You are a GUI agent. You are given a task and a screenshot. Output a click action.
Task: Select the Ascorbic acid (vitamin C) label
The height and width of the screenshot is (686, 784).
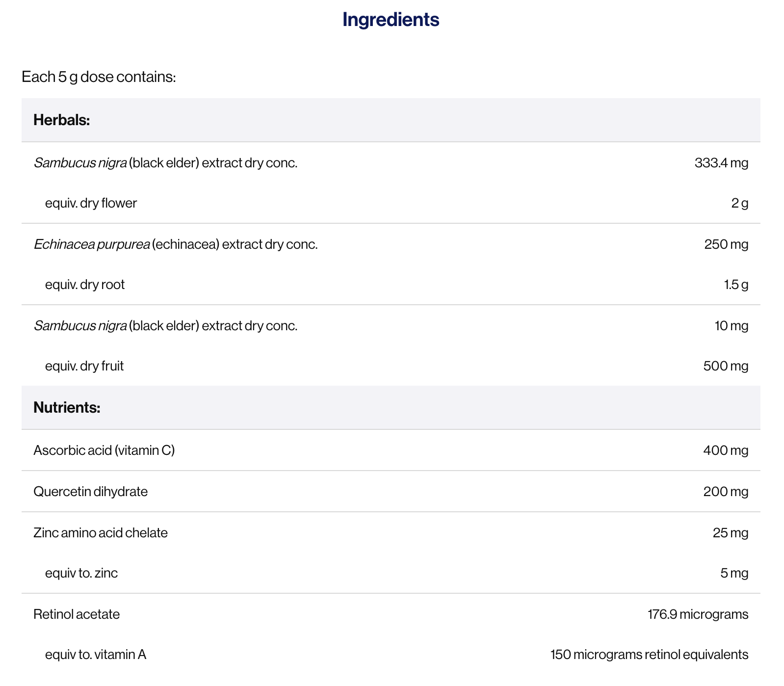[104, 450]
